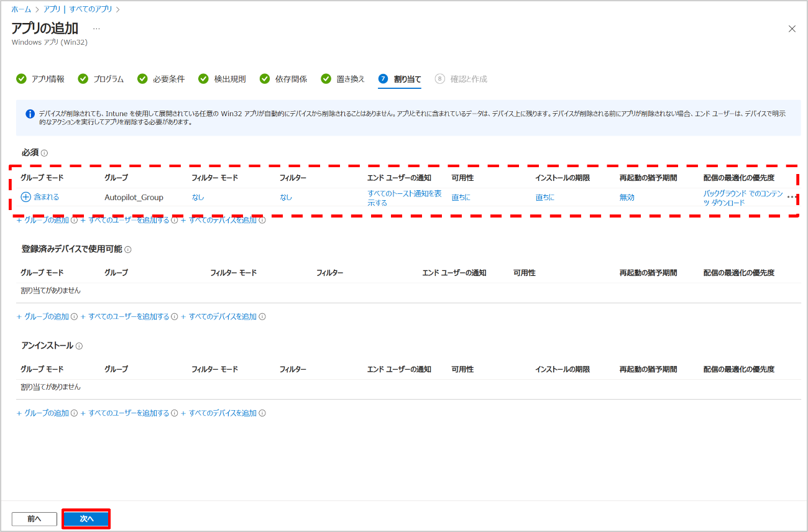Click 割り当てがありません under 登録済みデバイスで使用可能
Image resolution: width=808 pixels, height=532 pixels.
point(50,290)
